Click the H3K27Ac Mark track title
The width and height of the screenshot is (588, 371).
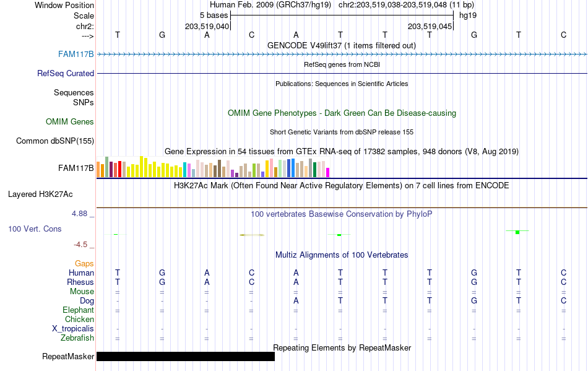[342, 186]
